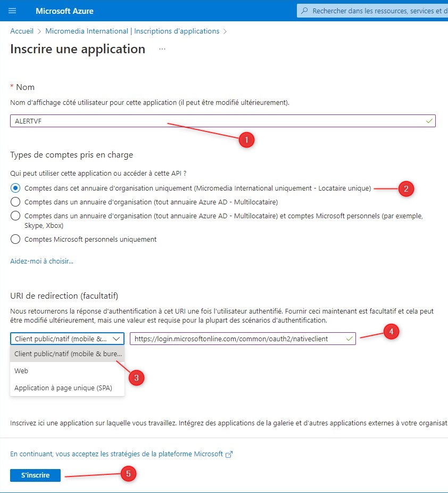Expand the redirect URI platform dropdown

click(67, 339)
